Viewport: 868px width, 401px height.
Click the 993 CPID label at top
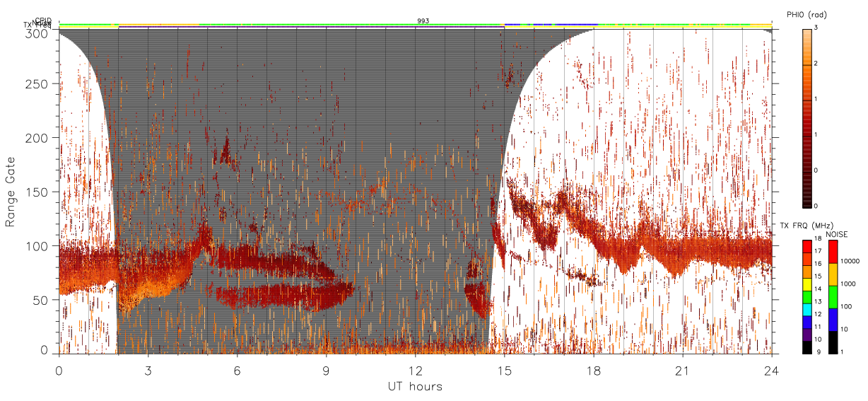423,21
